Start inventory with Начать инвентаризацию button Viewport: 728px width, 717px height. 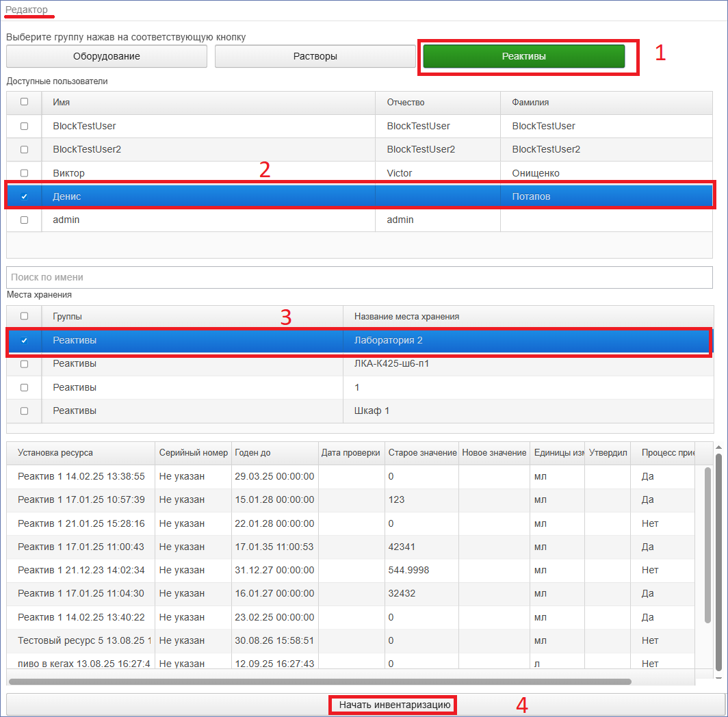(x=394, y=705)
